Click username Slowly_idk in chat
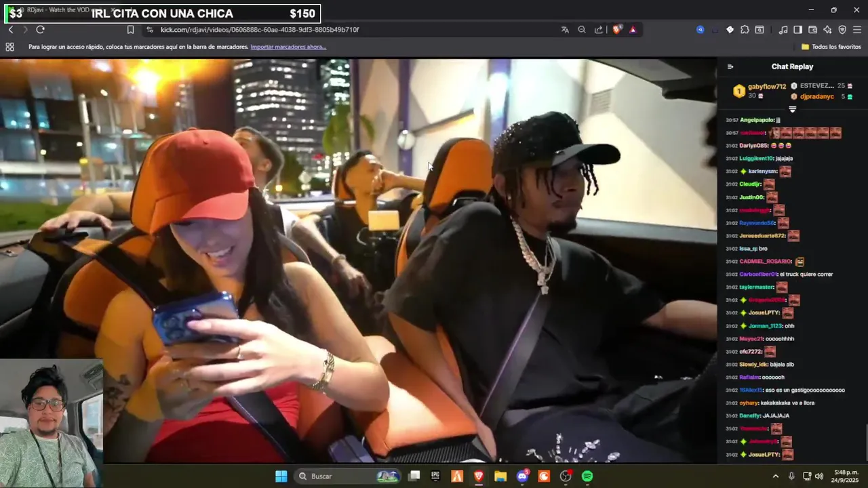 click(753, 365)
